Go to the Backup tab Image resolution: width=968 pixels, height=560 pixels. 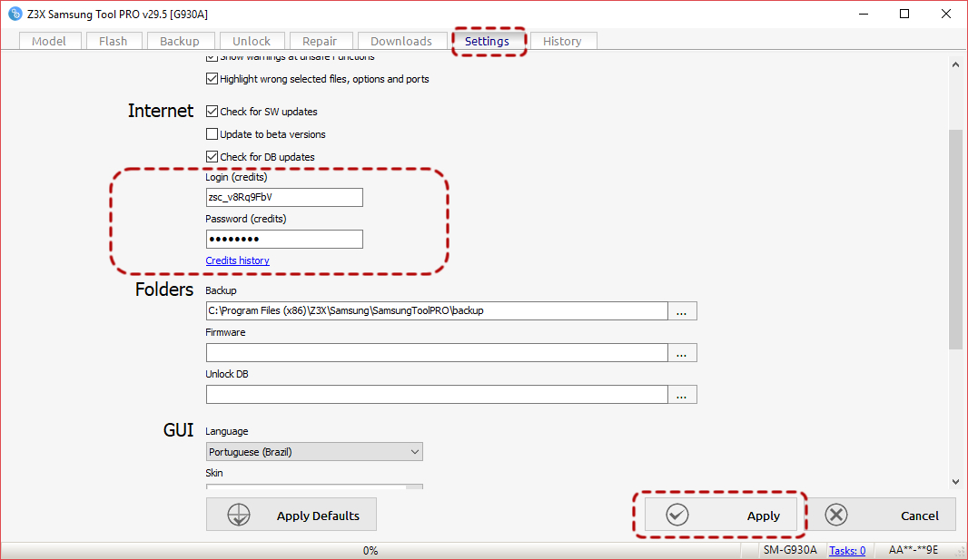tap(181, 41)
